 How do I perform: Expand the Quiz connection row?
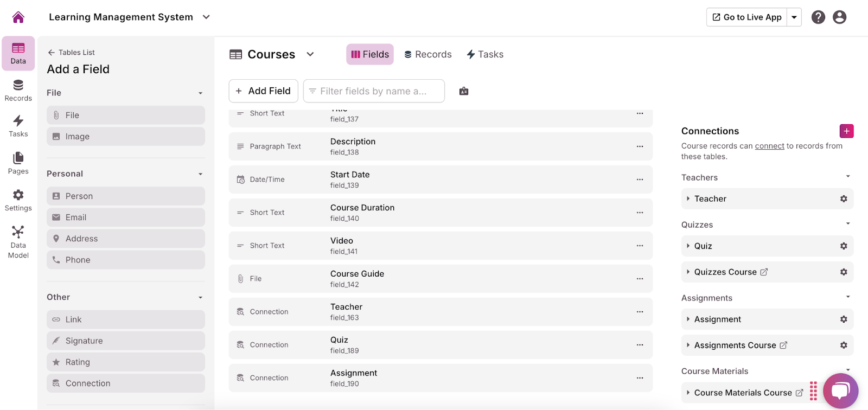(688, 246)
